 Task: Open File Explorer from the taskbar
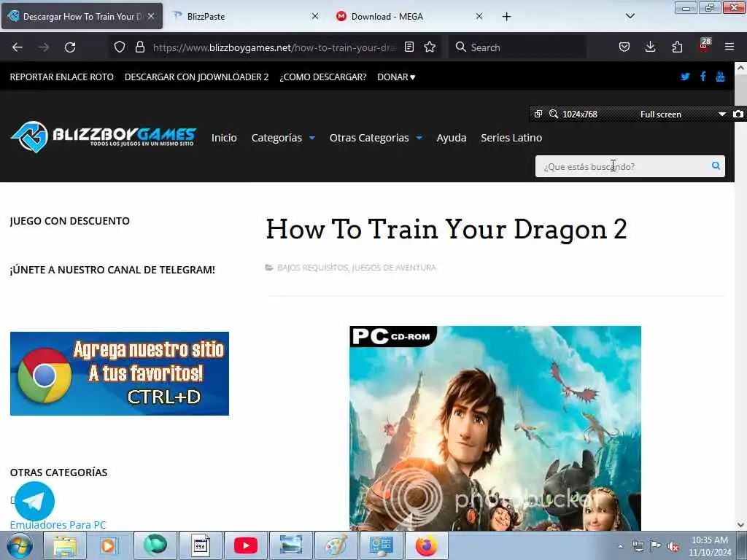65,545
